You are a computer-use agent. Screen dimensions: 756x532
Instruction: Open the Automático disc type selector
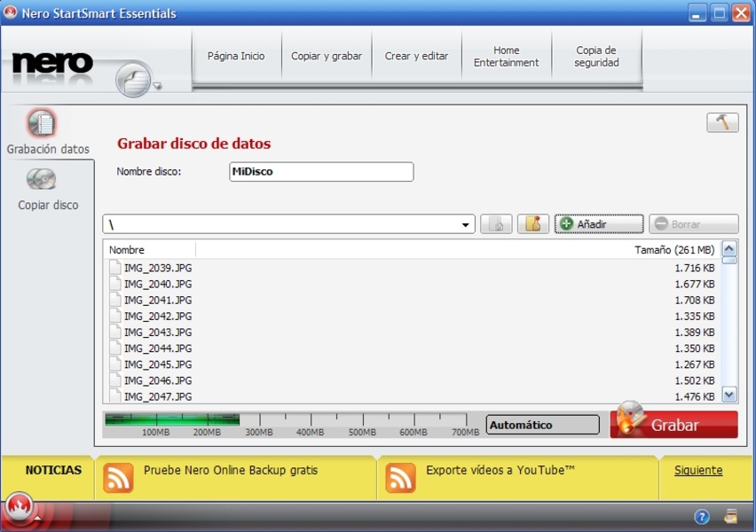pos(542,425)
